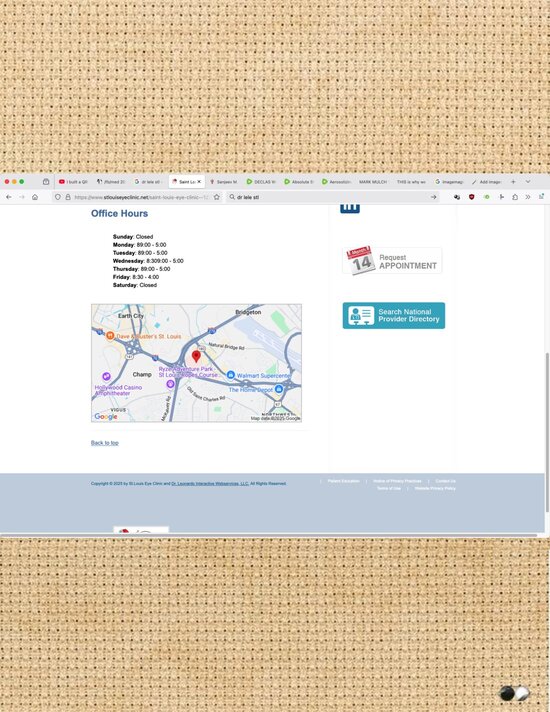Expand the toolbar overflow chevron
The width and height of the screenshot is (550, 712).
[x=528, y=197]
